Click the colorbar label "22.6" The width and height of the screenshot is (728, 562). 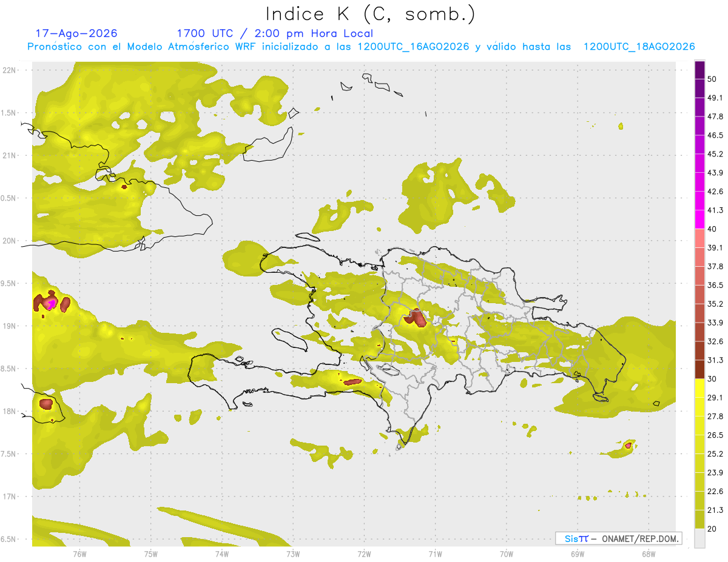pyautogui.click(x=715, y=492)
